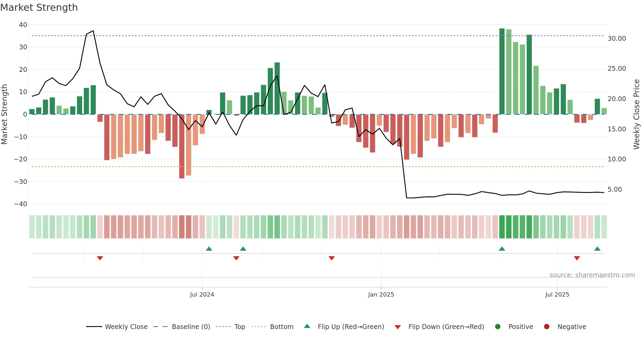644x362 pixels.
Task: Click the dark red Negative legend dot
Action: tap(547, 327)
